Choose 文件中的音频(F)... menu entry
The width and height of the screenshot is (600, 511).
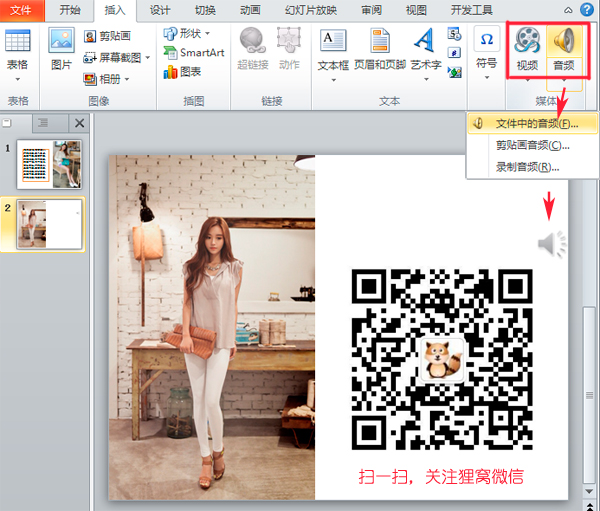533,123
